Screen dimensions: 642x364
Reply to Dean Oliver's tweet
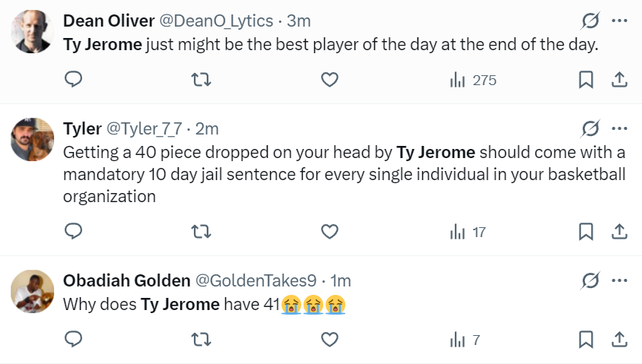(x=74, y=79)
